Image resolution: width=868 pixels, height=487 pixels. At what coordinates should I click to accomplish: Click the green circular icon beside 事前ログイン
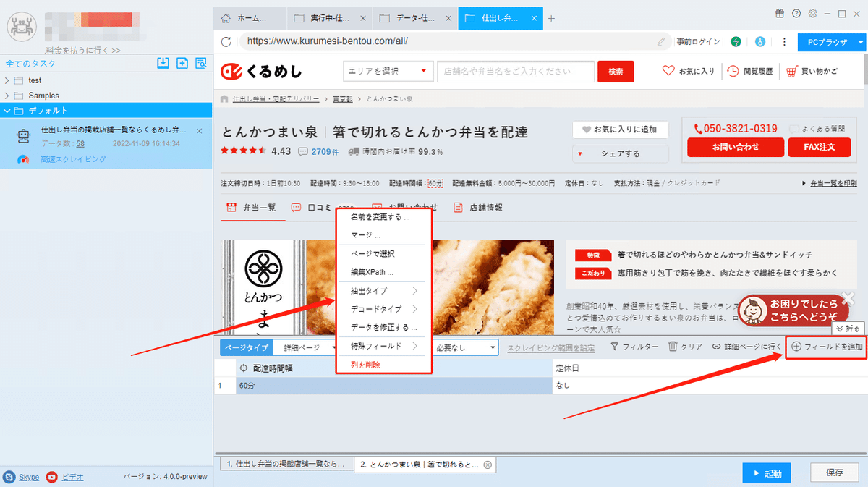736,42
